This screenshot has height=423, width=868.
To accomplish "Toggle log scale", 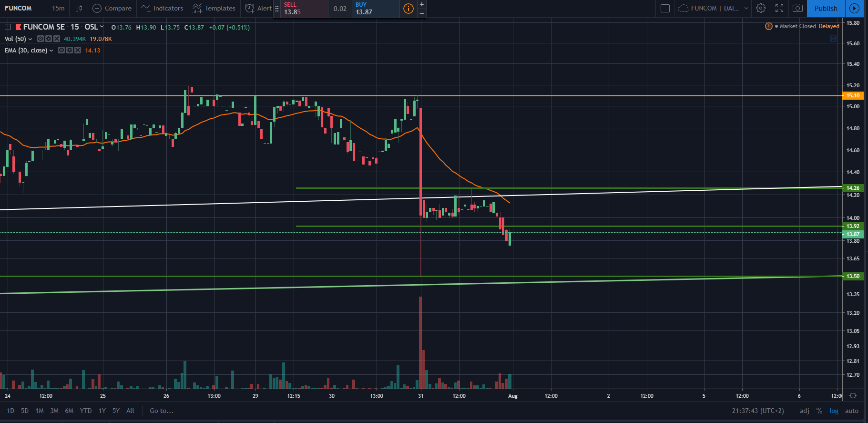I will pos(834,411).
